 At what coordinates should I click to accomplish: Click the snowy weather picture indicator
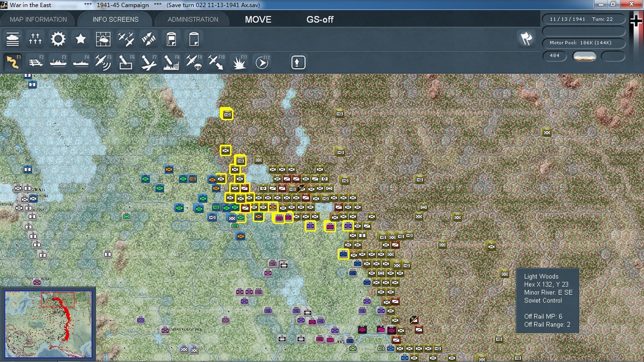pyautogui.click(x=584, y=57)
